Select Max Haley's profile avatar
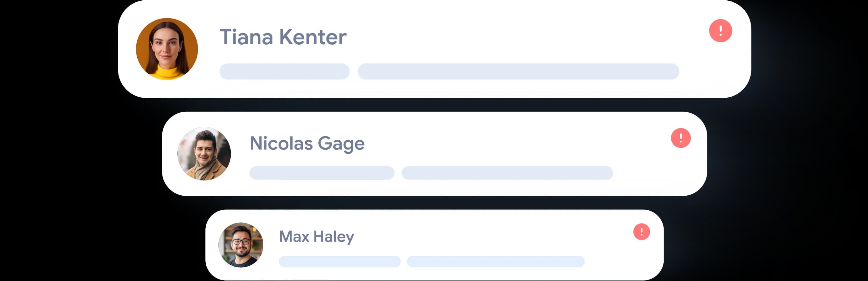This screenshot has width=868, height=281. [x=241, y=245]
